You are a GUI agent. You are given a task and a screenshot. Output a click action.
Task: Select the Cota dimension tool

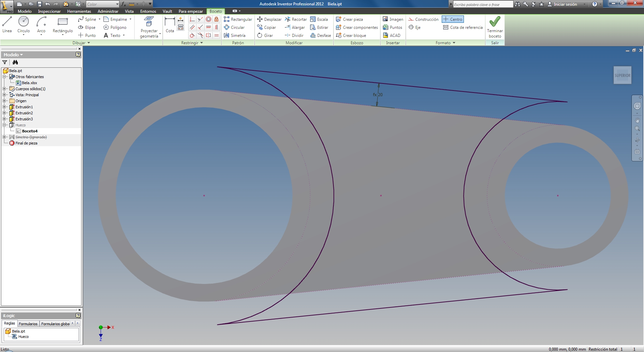click(x=170, y=25)
